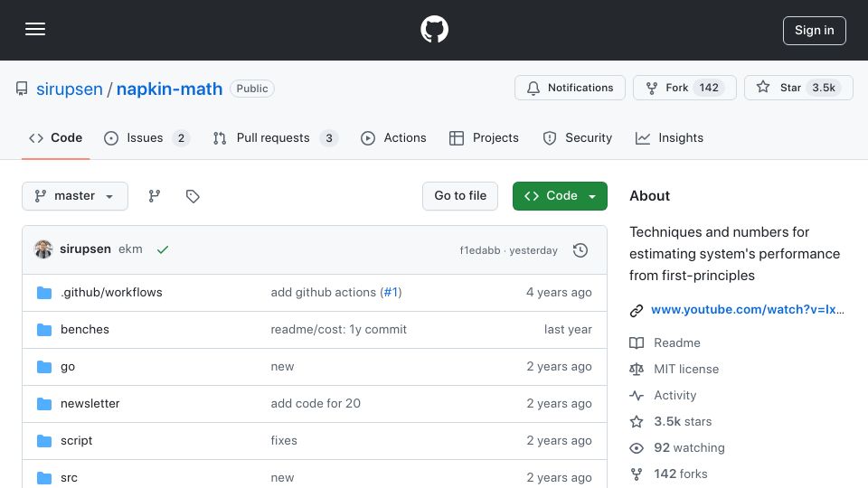
Task: Star the napkin-math repository
Action: point(798,88)
